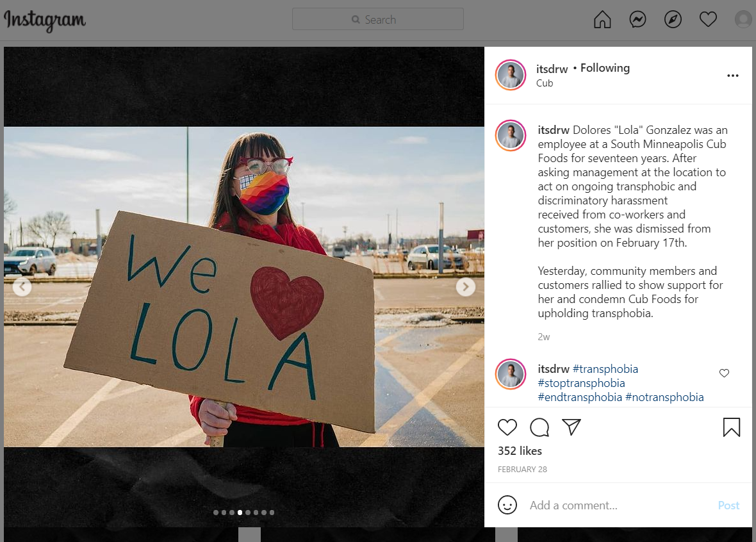The width and height of the screenshot is (756, 542).
Task: Save post with the bookmark icon
Action: [x=732, y=427]
